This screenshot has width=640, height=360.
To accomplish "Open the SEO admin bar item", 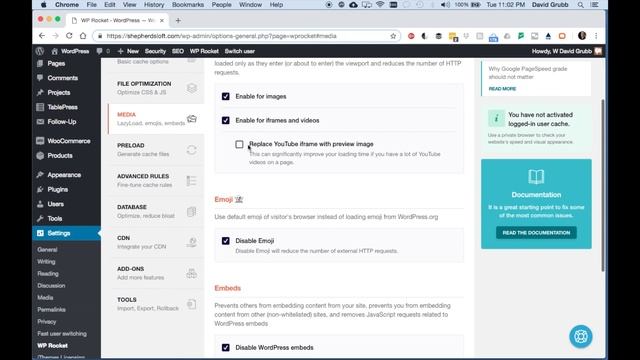I will coord(178,51).
